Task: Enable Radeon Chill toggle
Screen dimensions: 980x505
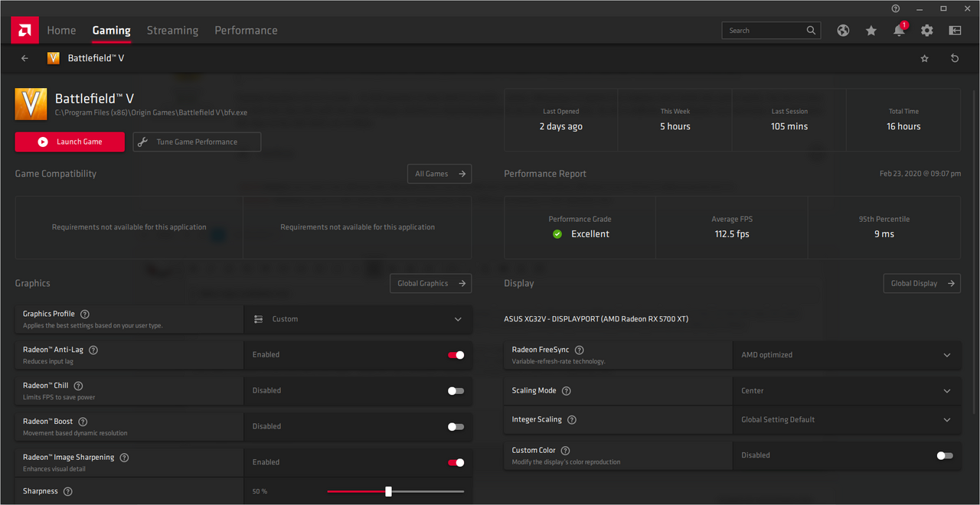Action: (x=456, y=391)
